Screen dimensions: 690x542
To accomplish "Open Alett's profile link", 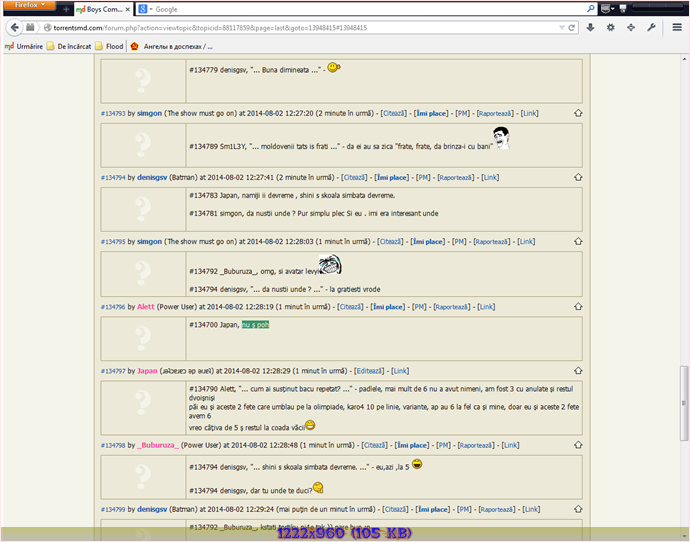I will pos(146,307).
